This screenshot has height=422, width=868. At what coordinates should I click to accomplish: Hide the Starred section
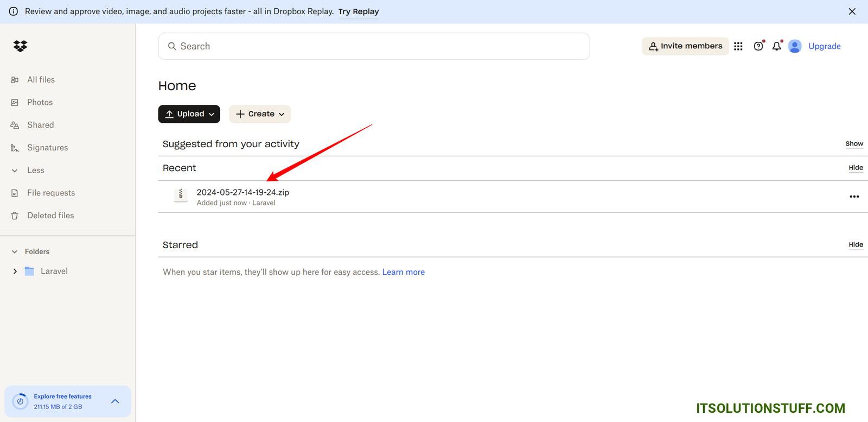[856, 245]
